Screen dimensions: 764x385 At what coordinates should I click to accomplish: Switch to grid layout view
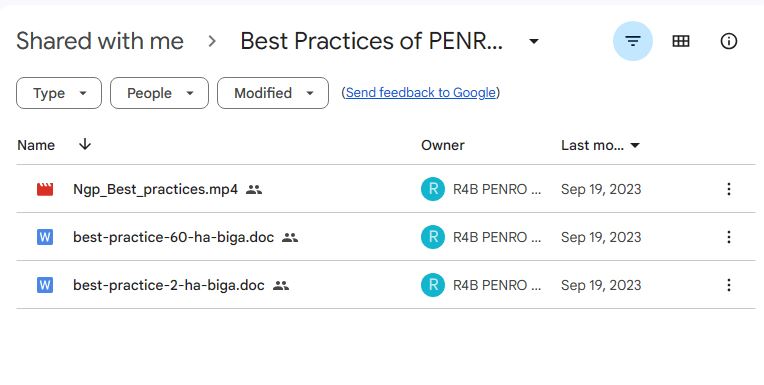(x=681, y=41)
